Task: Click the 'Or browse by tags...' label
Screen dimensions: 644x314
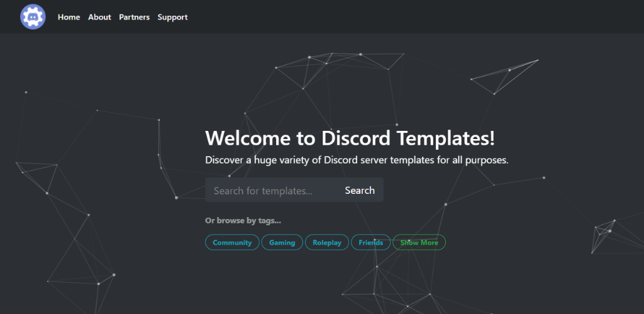Action: [243, 221]
